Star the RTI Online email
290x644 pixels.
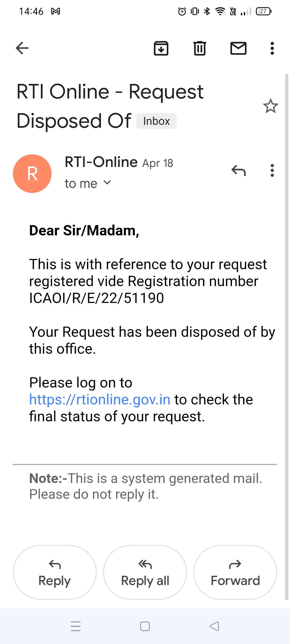click(270, 106)
